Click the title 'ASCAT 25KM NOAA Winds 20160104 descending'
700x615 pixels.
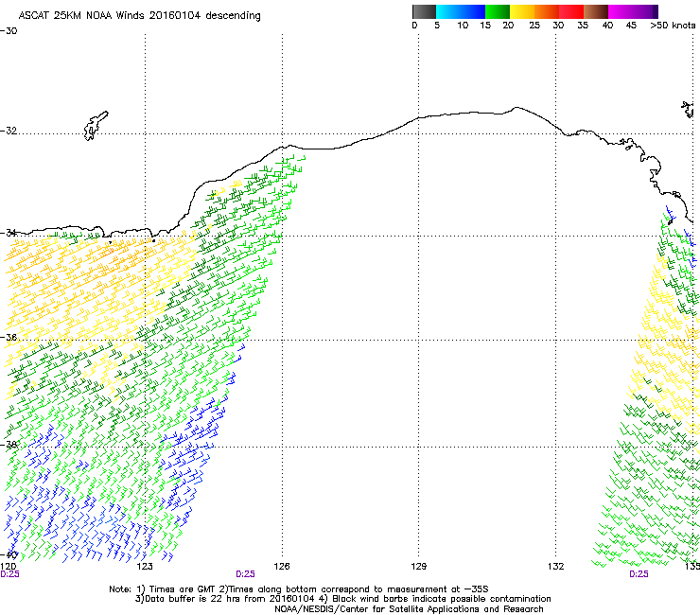pyautogui.click(x=139, y=16)
